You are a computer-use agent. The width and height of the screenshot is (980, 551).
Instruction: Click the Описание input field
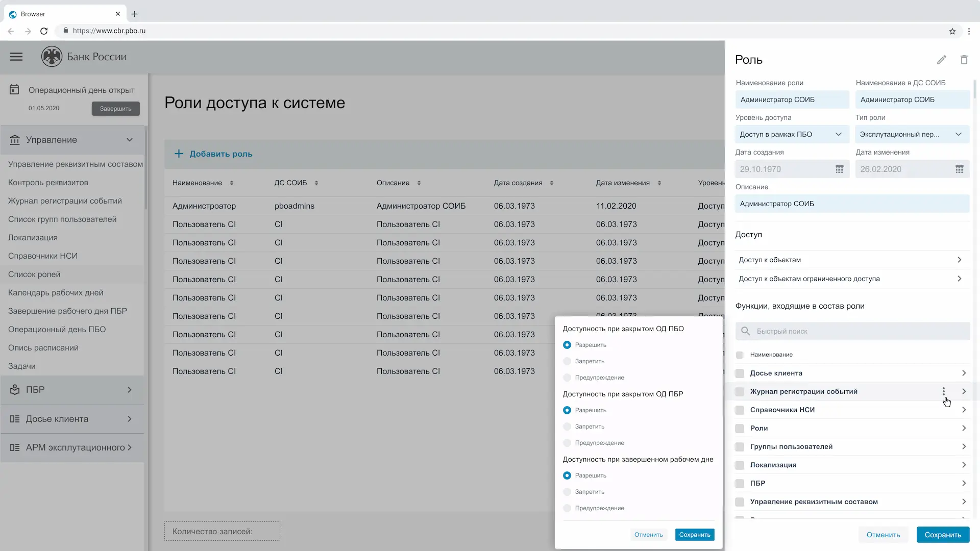pos(851,204)
